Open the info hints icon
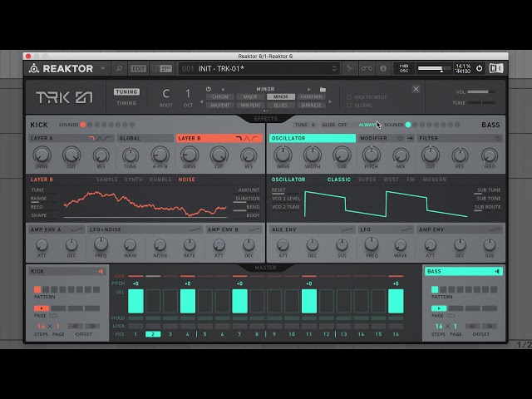Viewport: 532px width, 399px height. pos(383,68)
